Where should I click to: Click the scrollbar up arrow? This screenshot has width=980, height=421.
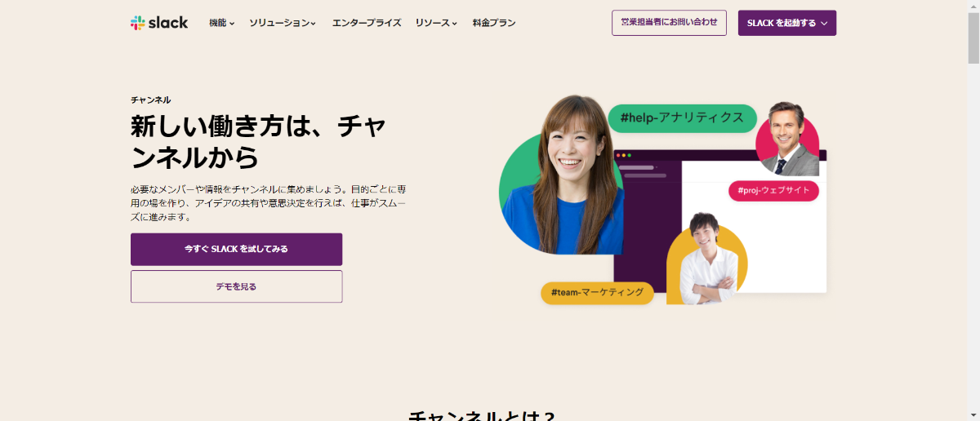click(973, 6)
